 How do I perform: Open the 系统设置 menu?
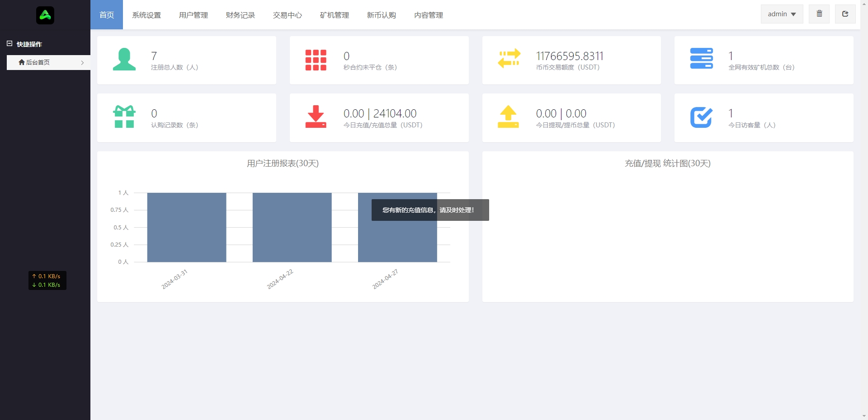146,15
